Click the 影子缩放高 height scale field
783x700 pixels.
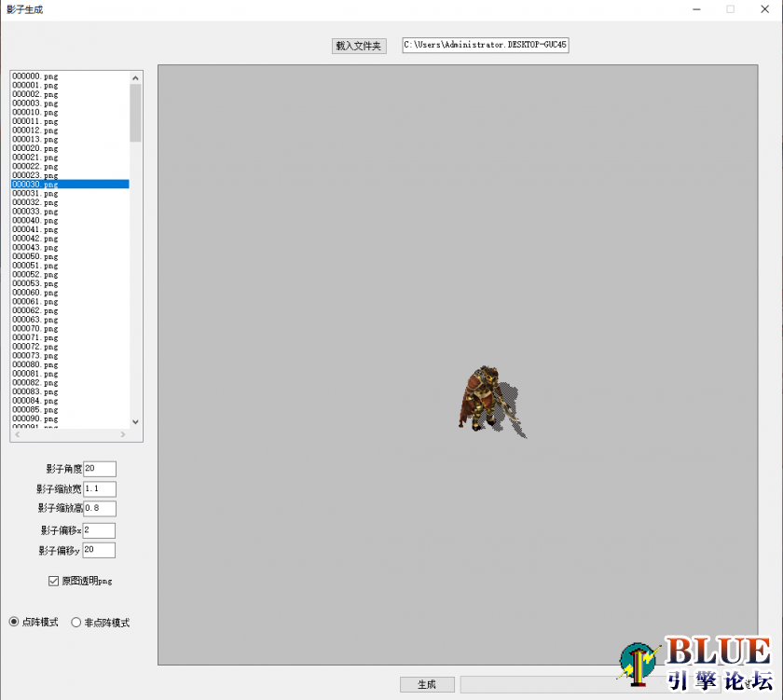(99, 509)
